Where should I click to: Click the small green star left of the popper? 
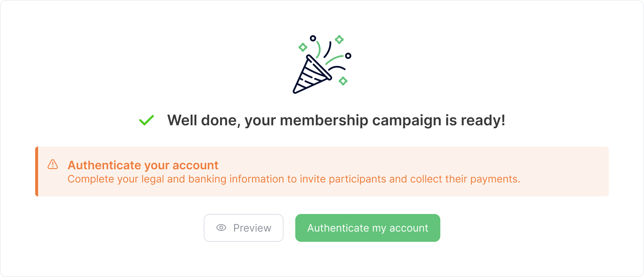(303, 47)
